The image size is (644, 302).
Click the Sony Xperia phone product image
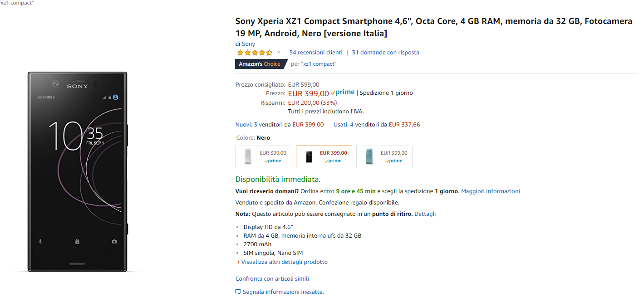pyautogui.click(x=78, y=171)
